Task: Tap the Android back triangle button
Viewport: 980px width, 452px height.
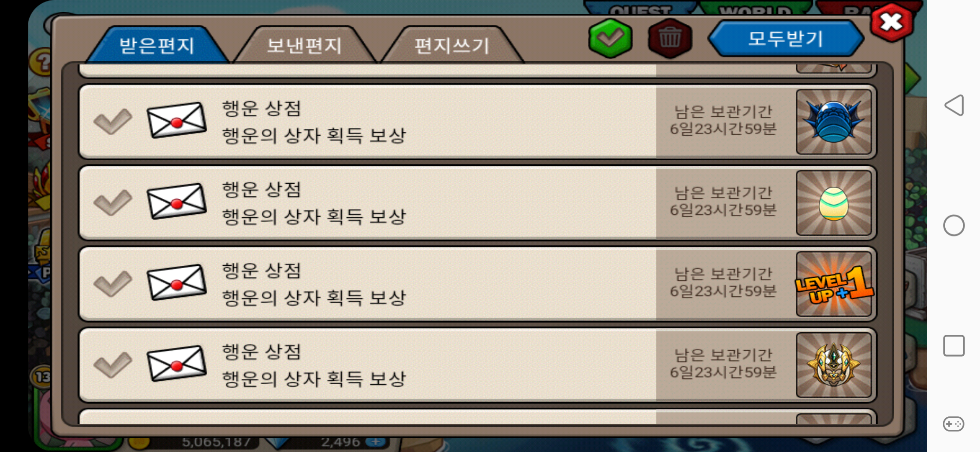Action: coord(954,105)
